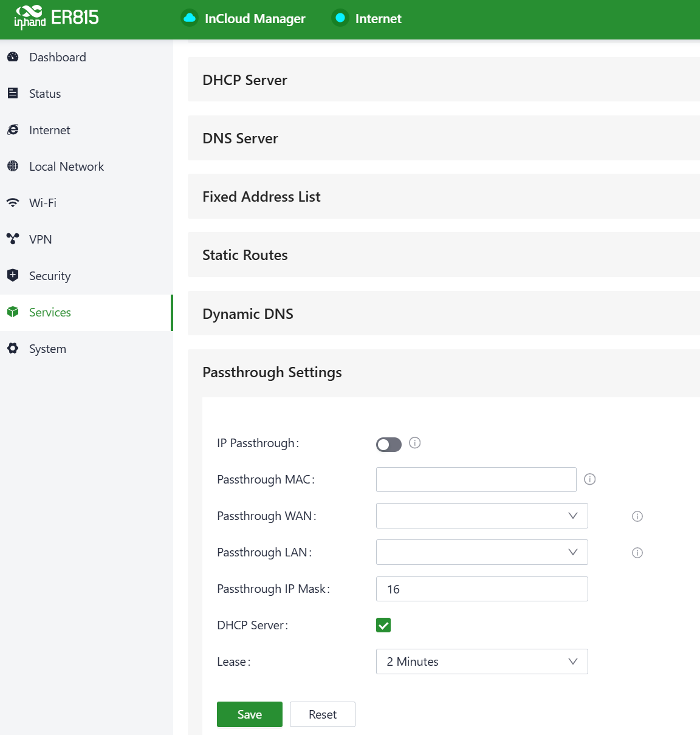This screenshot has width=700, height=735.
Task: Click info icon beside Passthrough LAN dropdown
Action: click(637, 553)
